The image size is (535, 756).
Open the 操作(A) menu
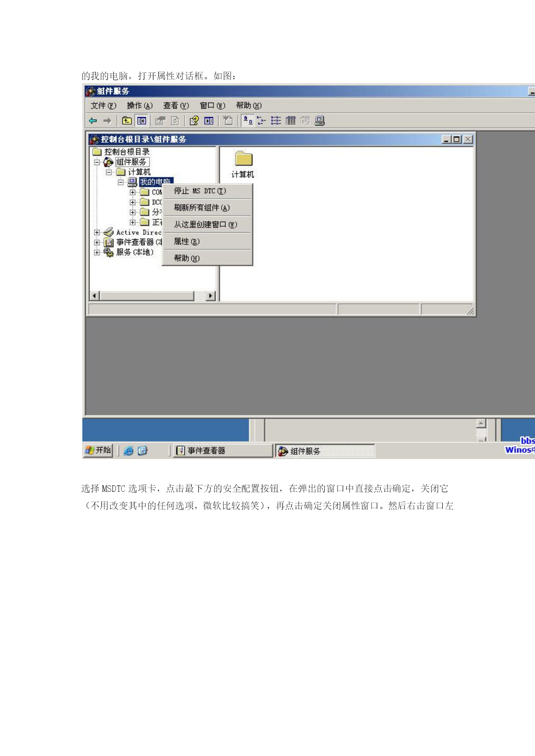pos(140,106)
